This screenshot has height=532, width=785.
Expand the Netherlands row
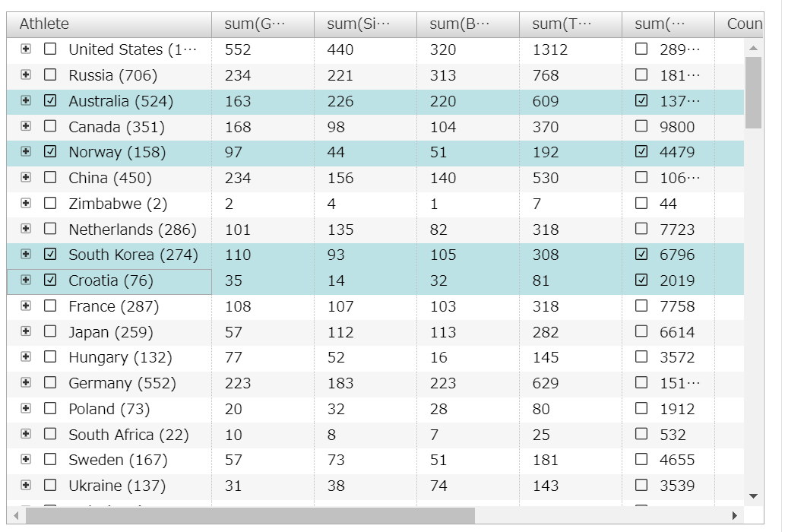coord(27,229)
